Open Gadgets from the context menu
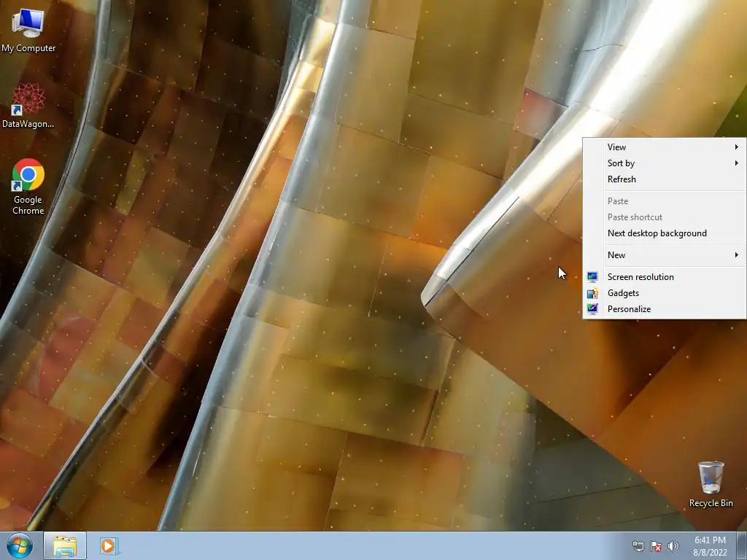Image resolution: width=747 pixels, height=560 pixels. (x=665, y=293)
